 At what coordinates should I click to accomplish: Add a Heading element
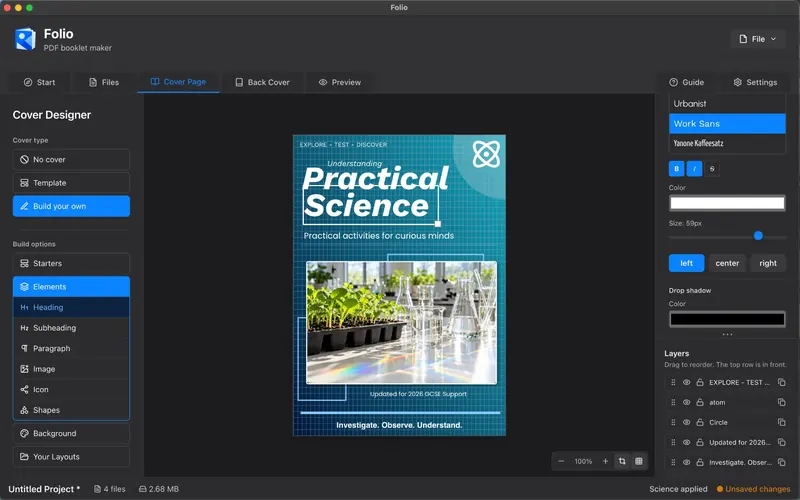coord(71,307)
